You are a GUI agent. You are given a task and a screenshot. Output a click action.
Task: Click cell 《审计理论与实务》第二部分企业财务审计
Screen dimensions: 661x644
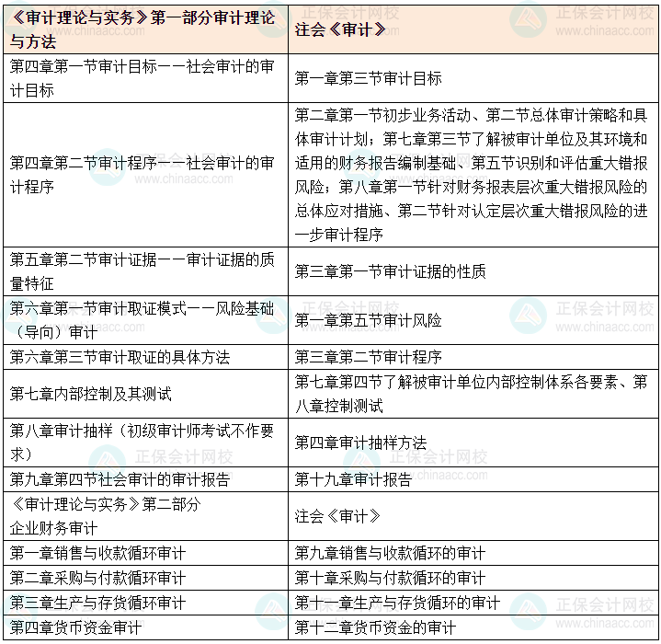click(x=145, y=516)
